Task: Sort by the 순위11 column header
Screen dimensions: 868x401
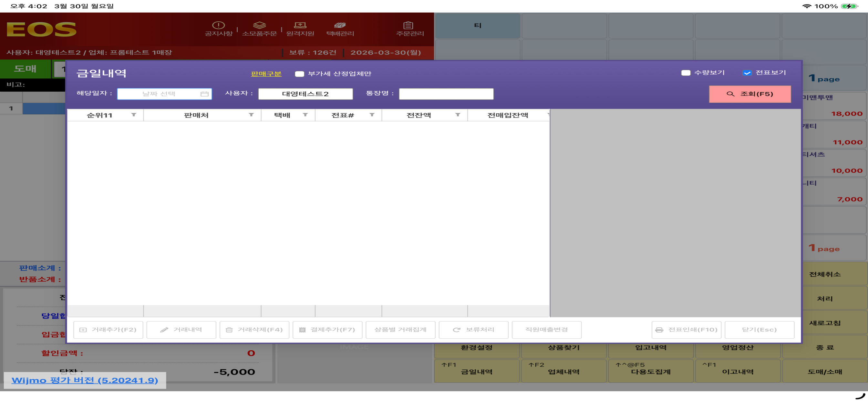Action: (x=100, y=115)
